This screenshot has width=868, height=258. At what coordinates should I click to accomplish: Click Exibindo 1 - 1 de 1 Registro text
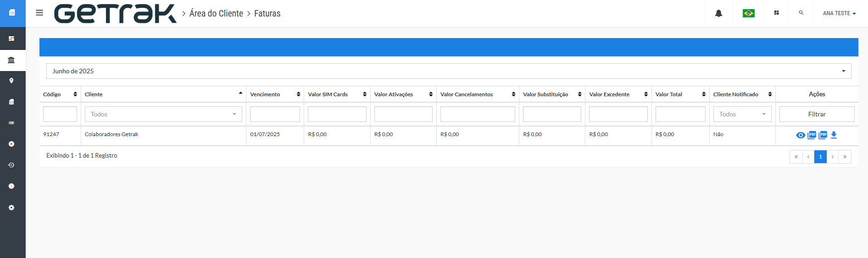pos(82,156)
